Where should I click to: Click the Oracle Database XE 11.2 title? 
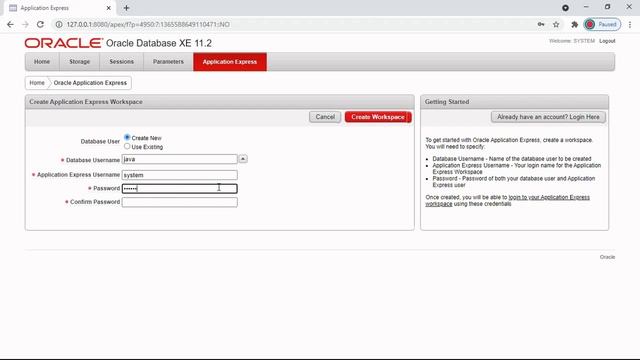click(159, 43)
